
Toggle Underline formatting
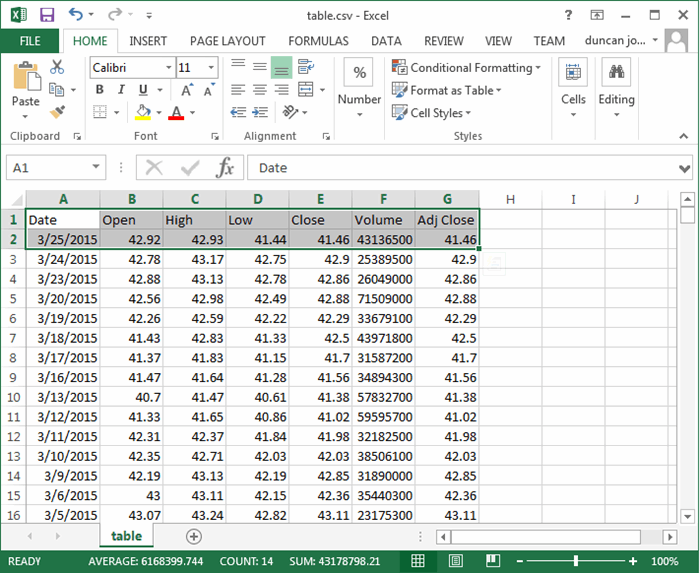(143, 90)
